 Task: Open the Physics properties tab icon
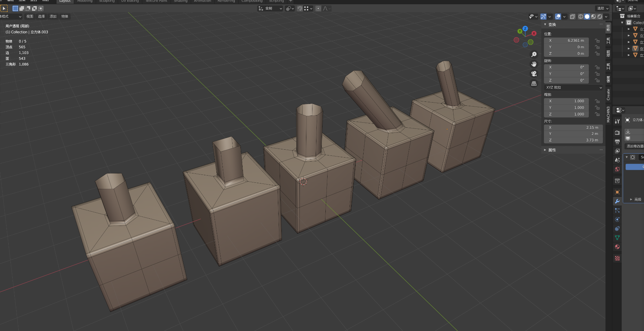click(x=617, y=219)
